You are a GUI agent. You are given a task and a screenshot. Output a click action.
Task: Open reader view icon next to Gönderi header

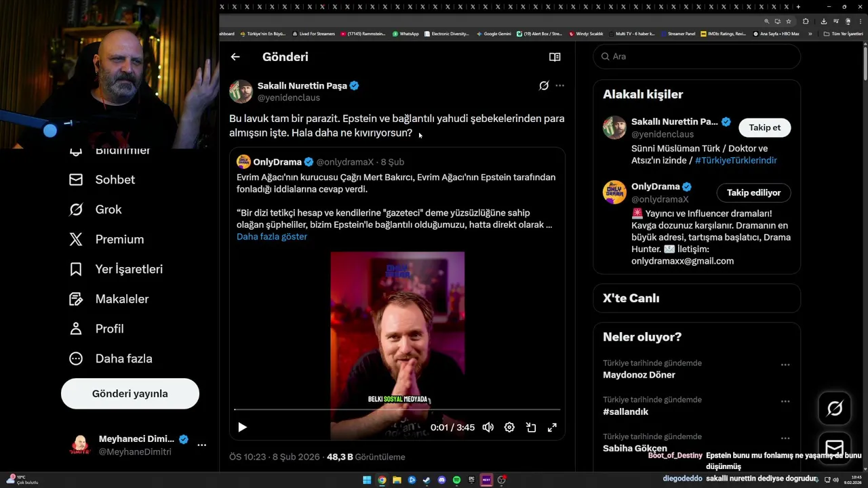click(555, 57)
